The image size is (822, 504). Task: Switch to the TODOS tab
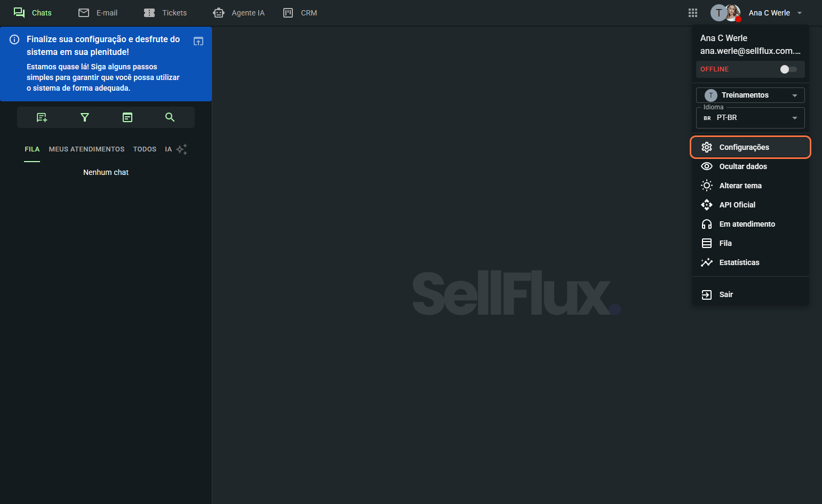tap(145, 149)
